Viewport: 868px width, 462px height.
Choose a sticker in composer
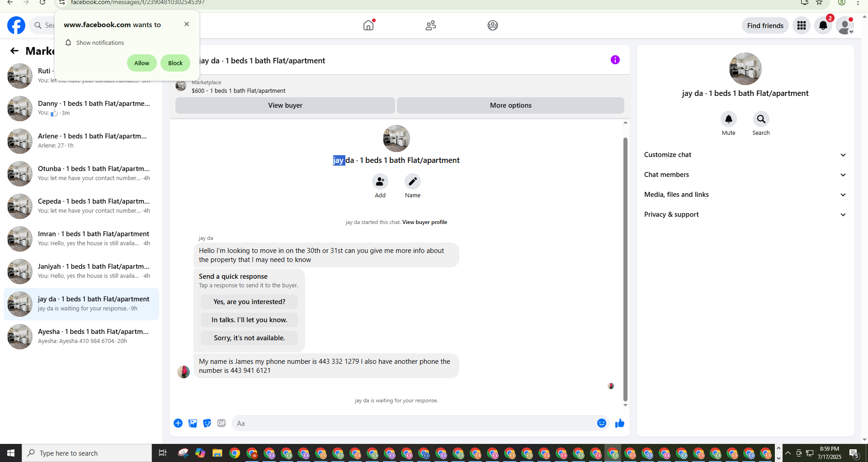pyautogui.click(x=207, y=423)
